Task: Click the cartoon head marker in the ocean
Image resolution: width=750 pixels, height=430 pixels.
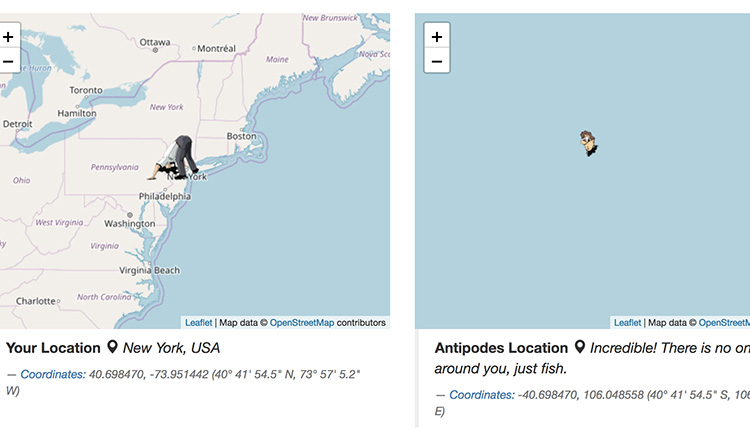Action: coord(589,143)
